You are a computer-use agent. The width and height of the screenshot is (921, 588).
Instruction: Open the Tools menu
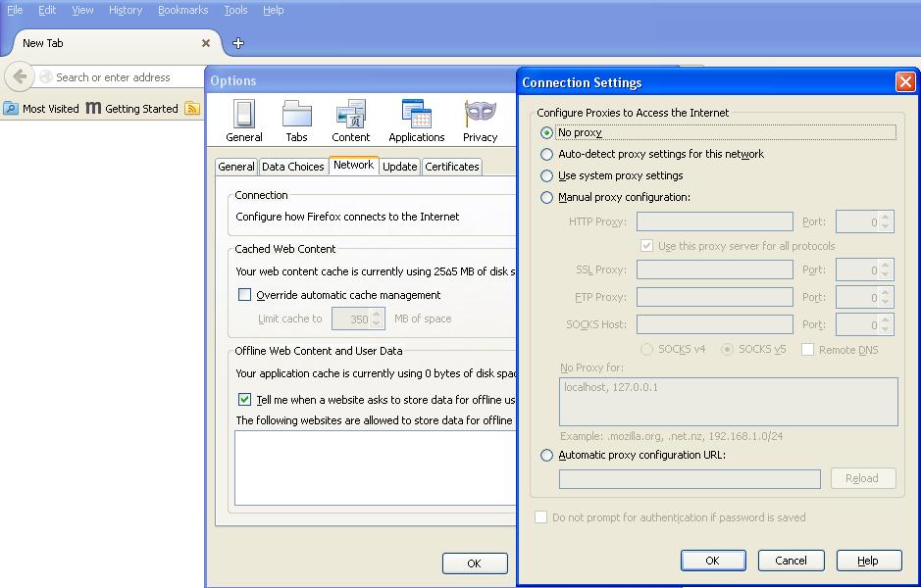pos(235,10)
